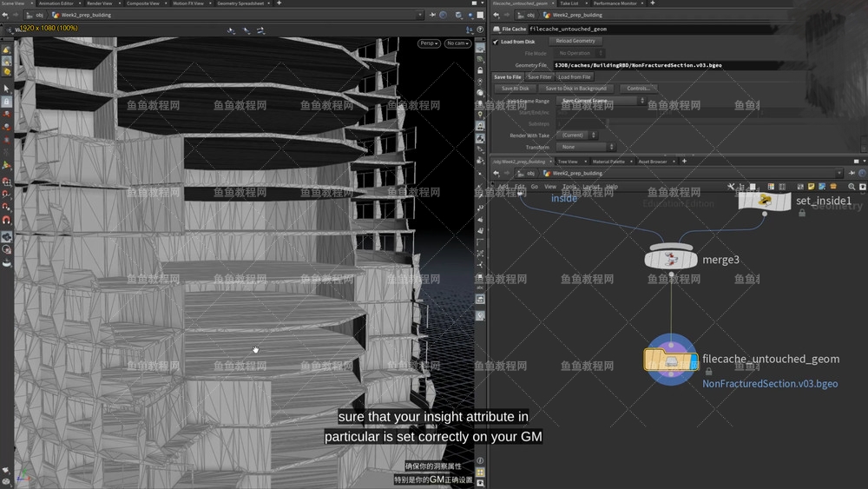The height and width of the screenshot is (489, 868).
Task: Switch to Asset Browser tab
Action: coord(653,162)
